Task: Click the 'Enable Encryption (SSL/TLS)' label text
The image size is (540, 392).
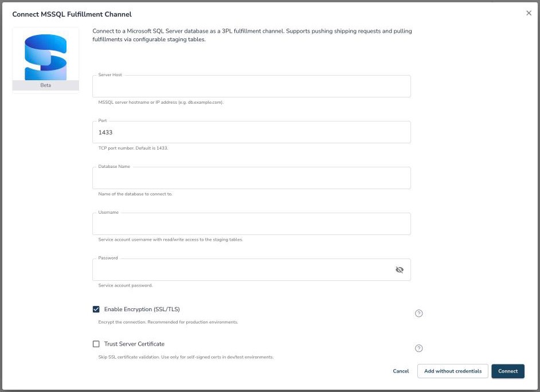Action: tap(142, 309)
